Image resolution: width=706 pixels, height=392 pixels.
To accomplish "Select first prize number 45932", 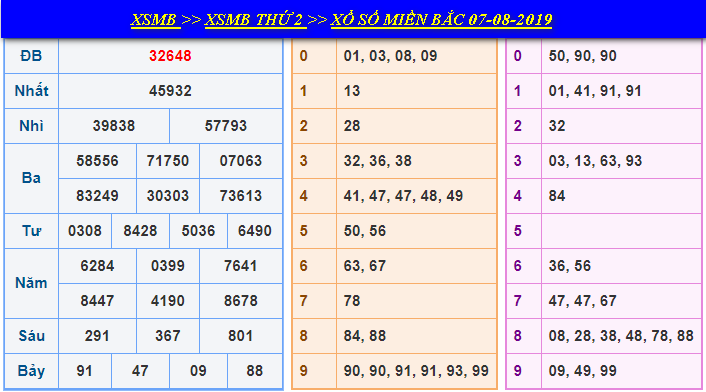I will coord(170,91).
